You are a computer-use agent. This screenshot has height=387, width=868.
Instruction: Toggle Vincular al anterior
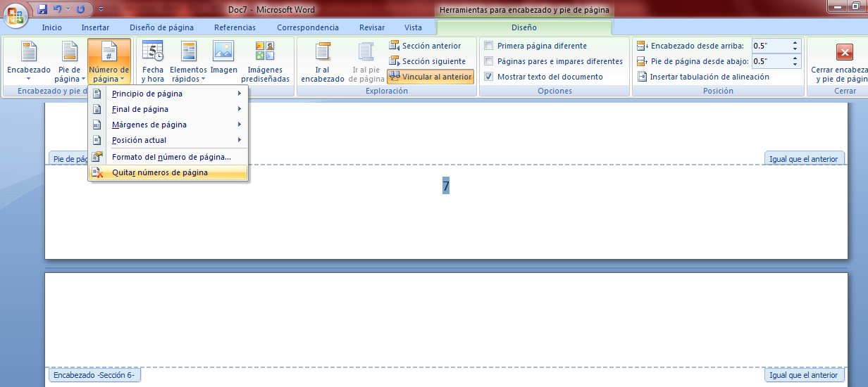pyautogui.click(x=430, y=77)
